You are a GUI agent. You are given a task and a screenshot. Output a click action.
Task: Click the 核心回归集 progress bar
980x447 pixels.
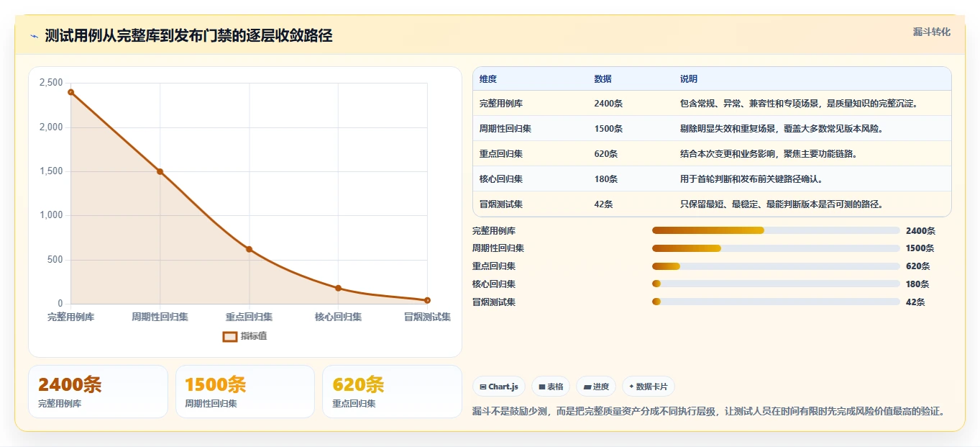(x=776, y=284)
